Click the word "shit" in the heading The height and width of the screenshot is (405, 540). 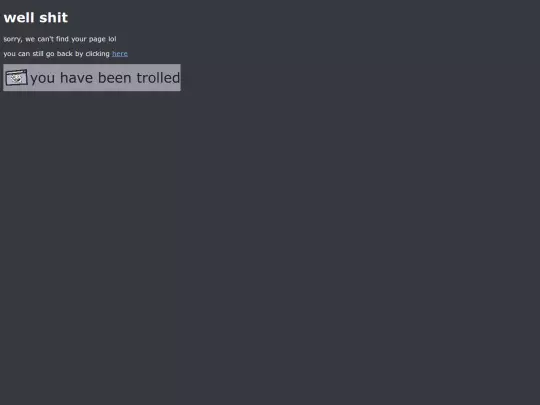pos(53,18)
